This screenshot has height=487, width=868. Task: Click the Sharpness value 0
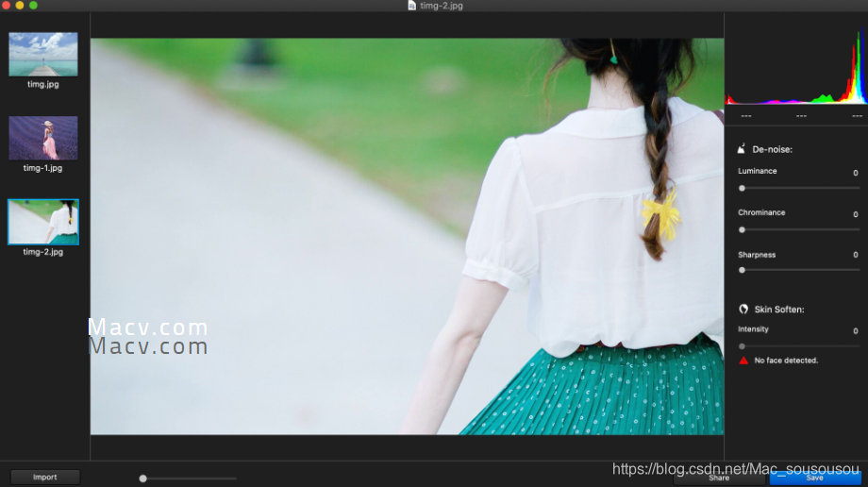(x=856, y=255)
